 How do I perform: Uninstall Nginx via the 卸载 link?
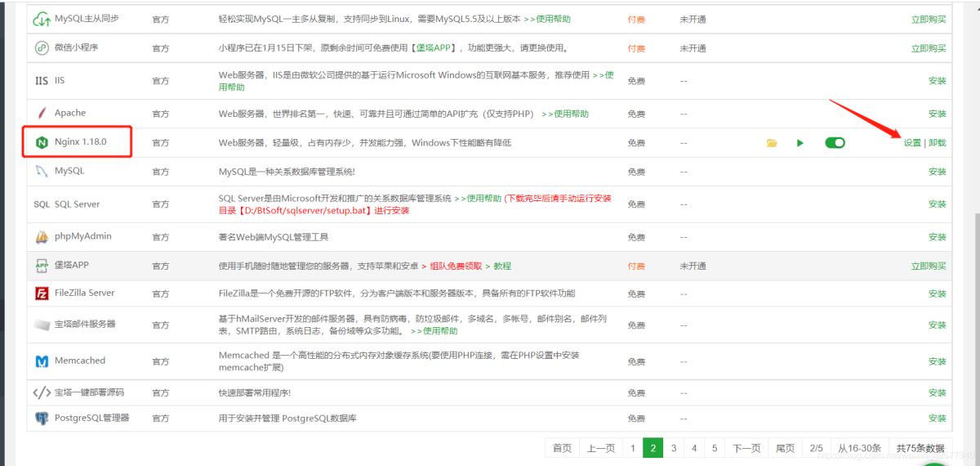point(938,143)
